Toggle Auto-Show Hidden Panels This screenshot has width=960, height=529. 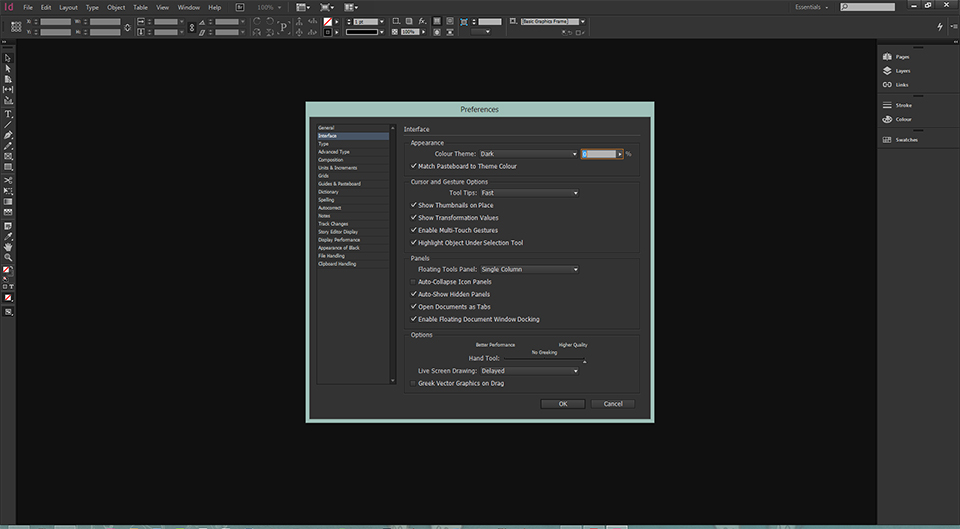pyautogui.click(x=414, y=294)
